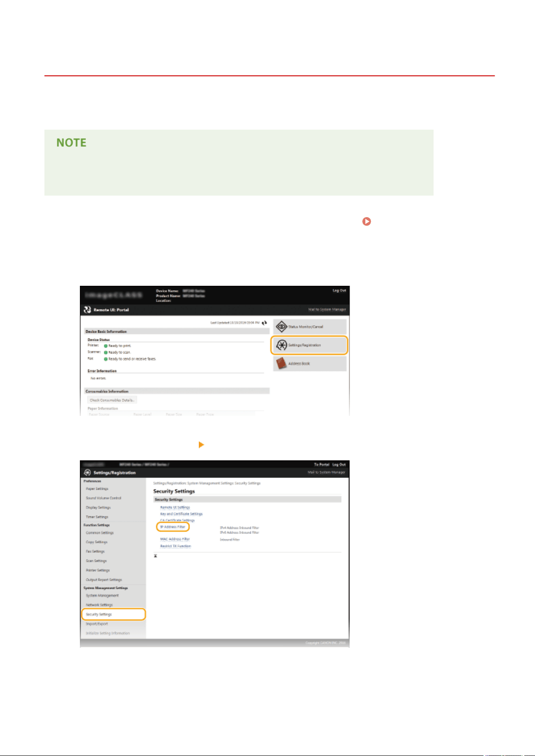The height and width of the screenshot is (756, 535).
Task: Open Status Monitor/Cancel
Action: (310, 327)
